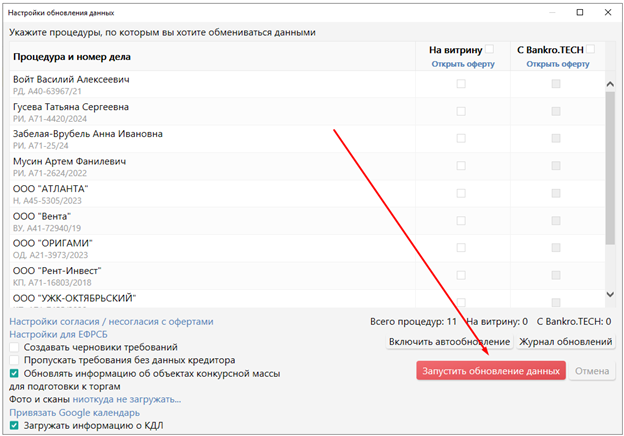Toggle Создавать черновики требований checkbox
This screenshot has height=436, width=624.
(x=14, y=347)
